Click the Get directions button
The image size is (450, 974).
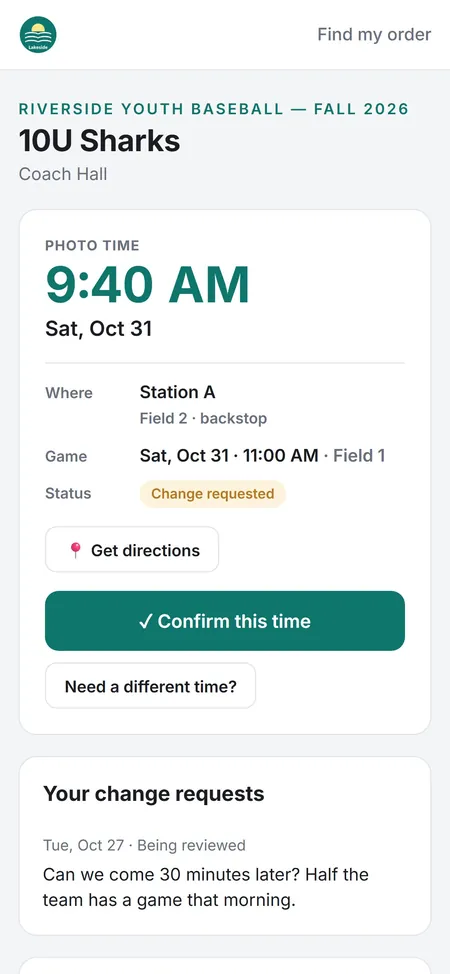point(132,549)
